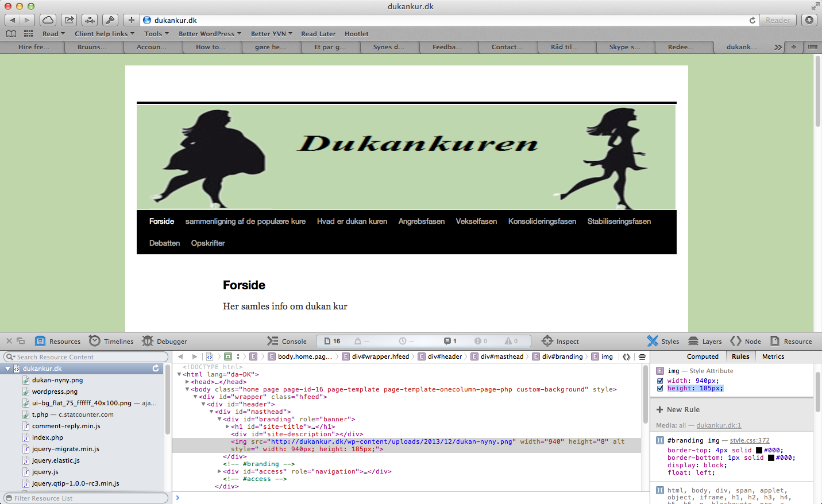Click the New Rule button
Image resolution: width=822 pixels, height=504 pixels.
[678, 409]
